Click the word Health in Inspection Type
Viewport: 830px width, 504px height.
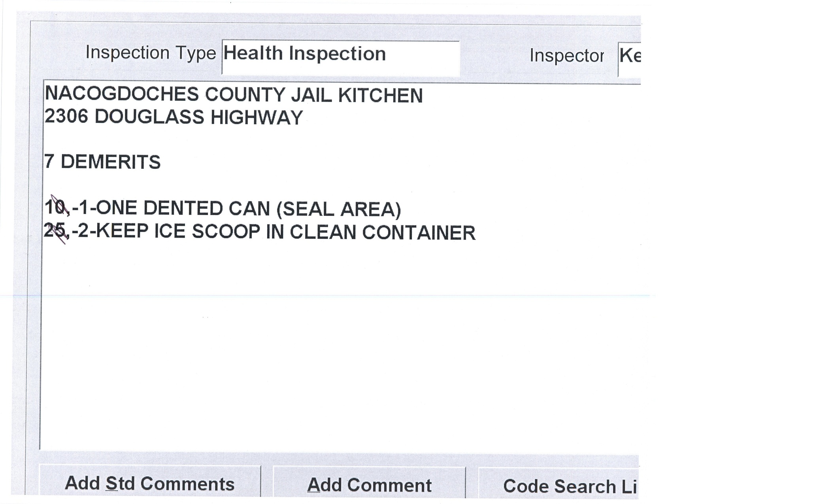pos(253,53)
